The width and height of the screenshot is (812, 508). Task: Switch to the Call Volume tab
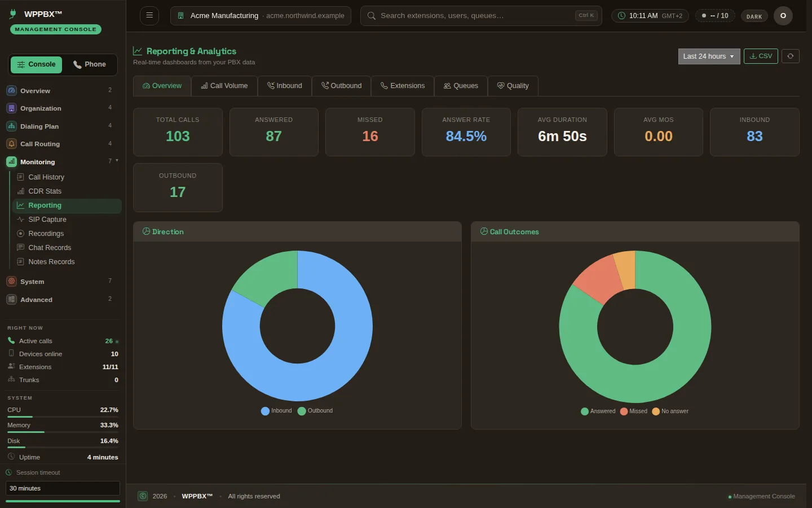[x=224, y=86]
